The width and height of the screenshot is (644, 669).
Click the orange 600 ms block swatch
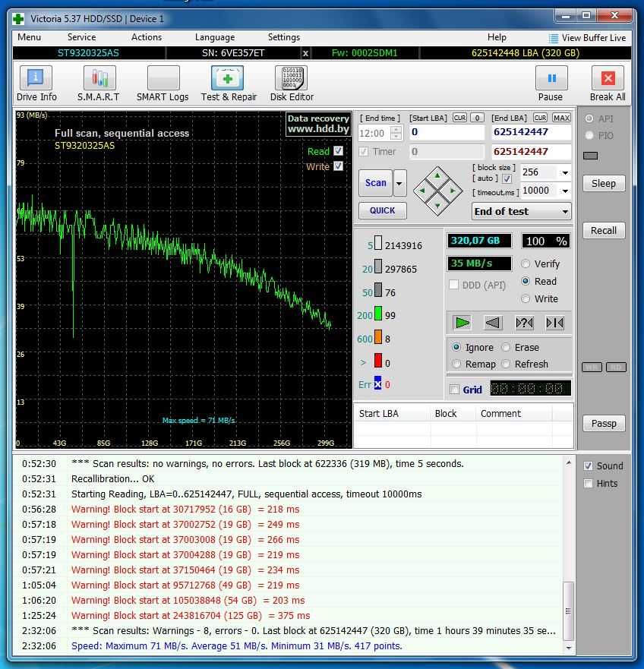378,336
